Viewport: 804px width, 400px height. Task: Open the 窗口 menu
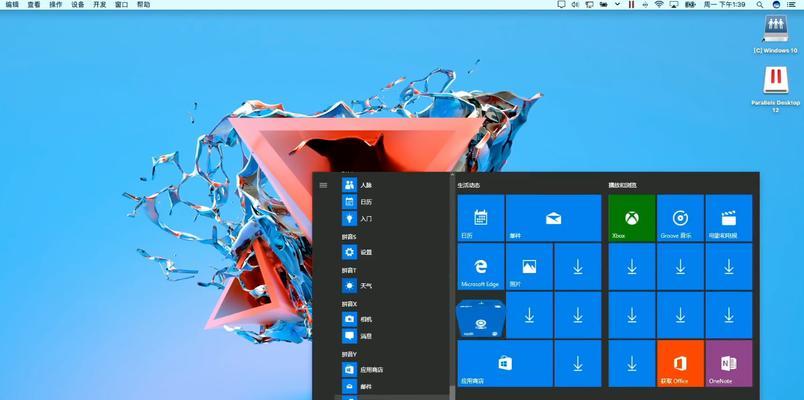click(x=122, y=5)
